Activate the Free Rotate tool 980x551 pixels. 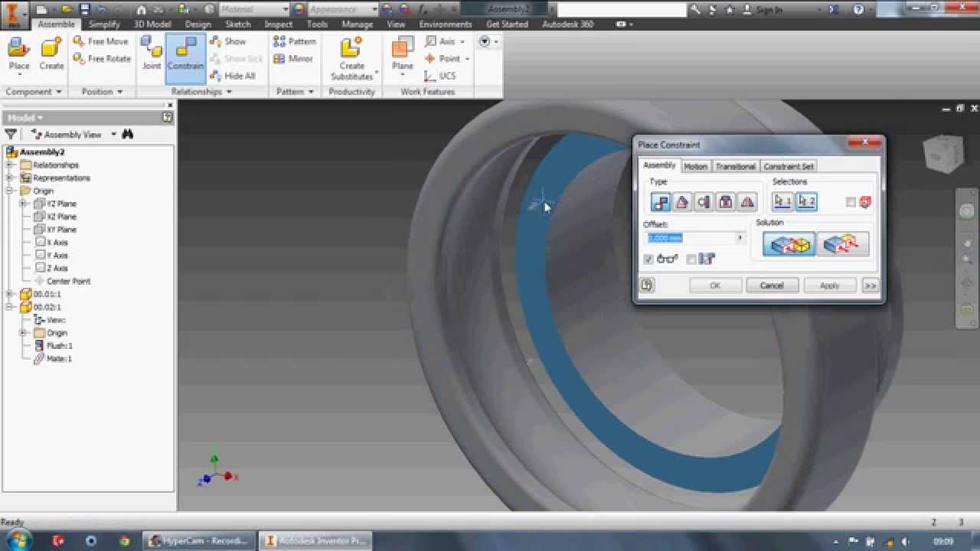[102, 58]
